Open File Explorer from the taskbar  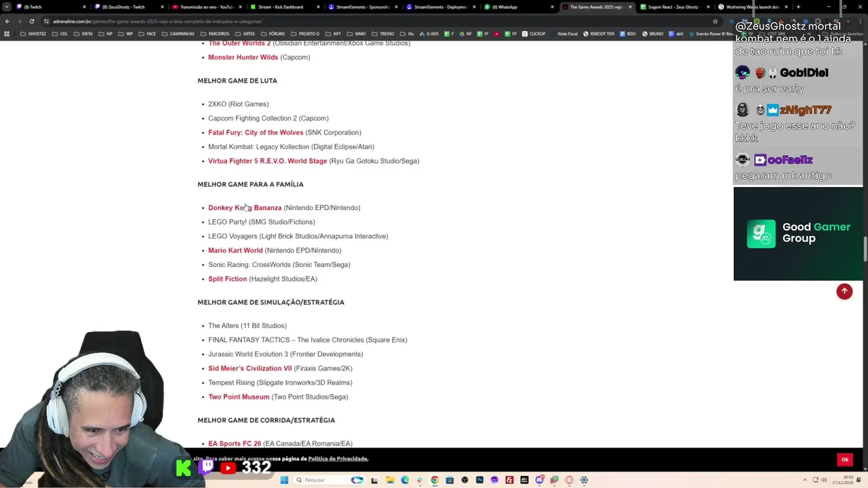pos(390,480)
